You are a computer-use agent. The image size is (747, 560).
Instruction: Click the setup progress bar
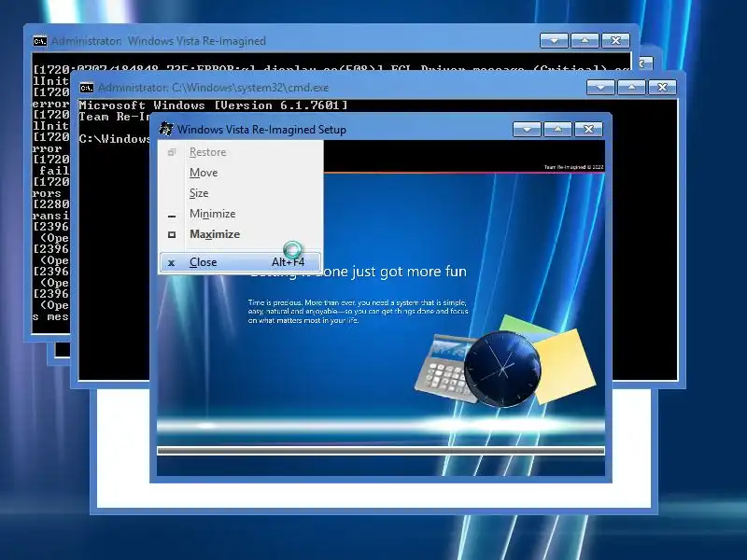(x=381, y=451)
